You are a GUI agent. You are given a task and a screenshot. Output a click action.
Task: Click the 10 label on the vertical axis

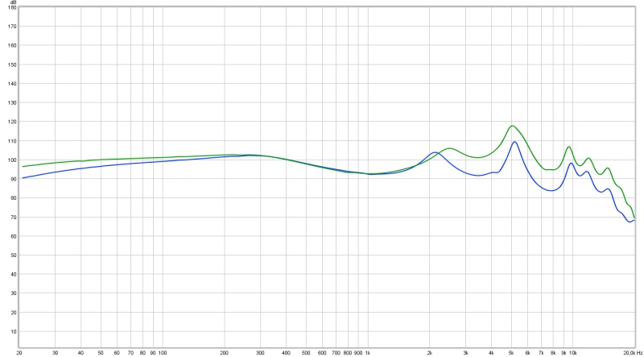coord(13,331)
